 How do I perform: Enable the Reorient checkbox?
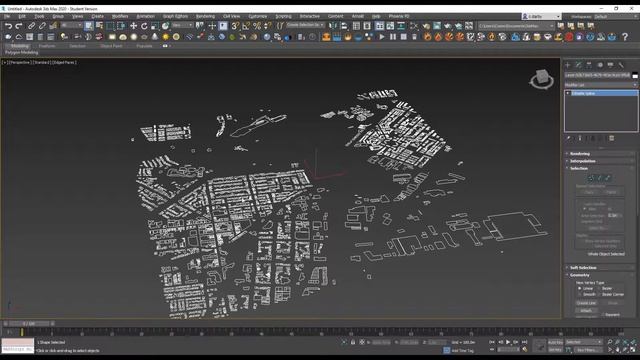point(604,315)
